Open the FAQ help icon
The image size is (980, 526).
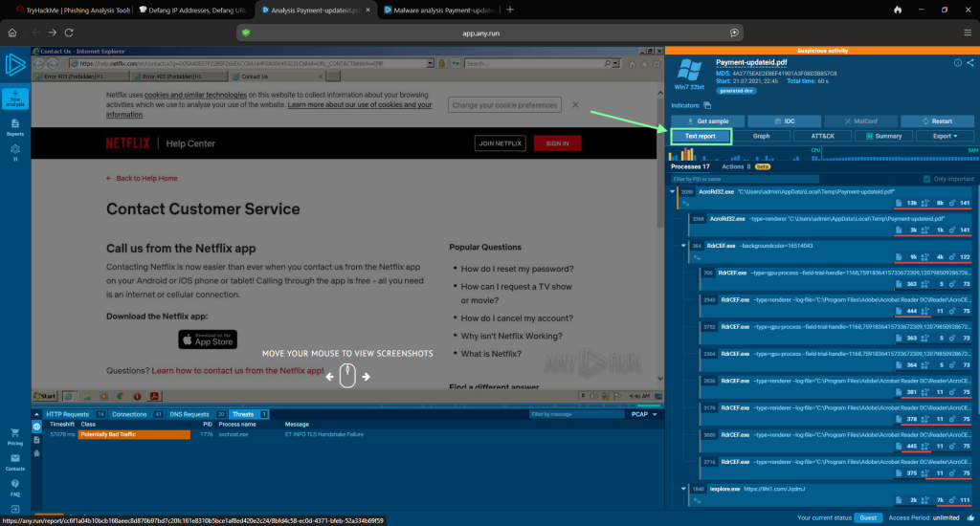coord(14,488)
